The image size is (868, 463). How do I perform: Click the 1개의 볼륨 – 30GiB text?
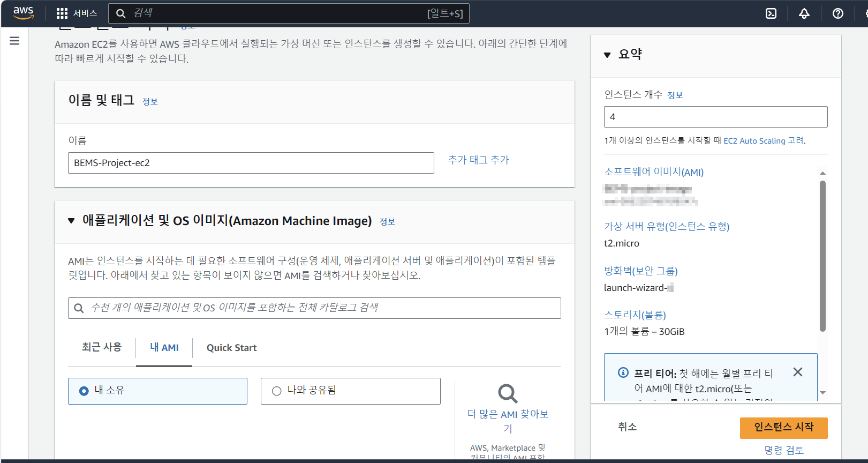pyautogui.click(x=644, y=332)
